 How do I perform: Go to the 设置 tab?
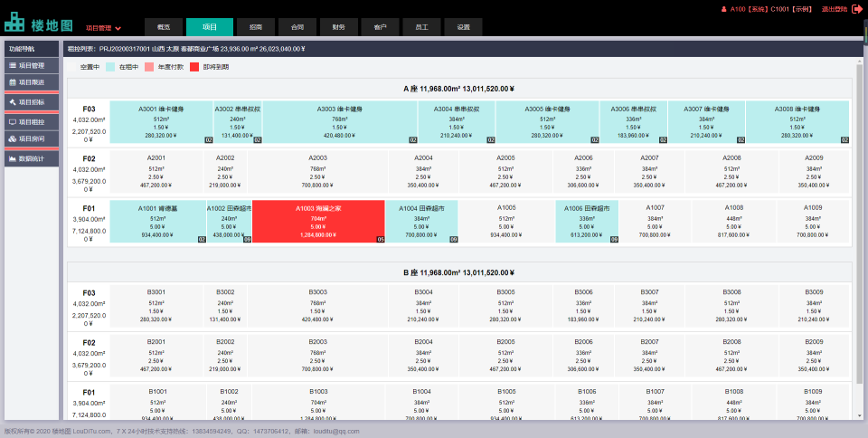(x=463, y=27)
